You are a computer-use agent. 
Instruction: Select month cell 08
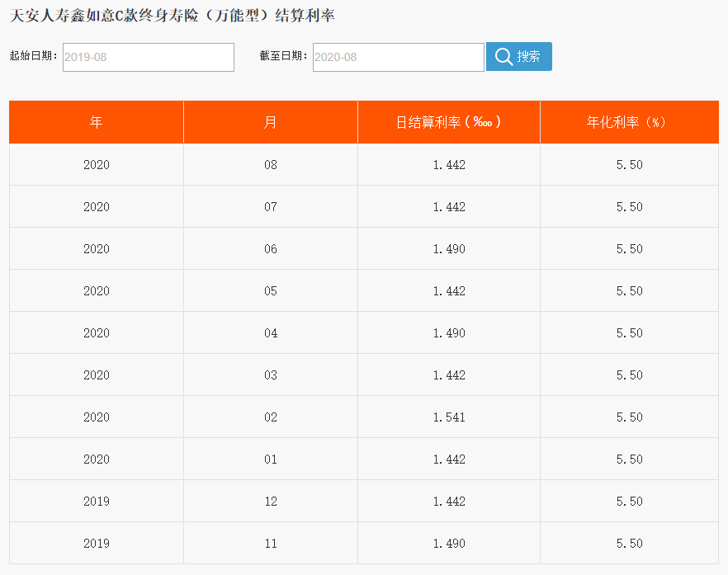click(271, 165)
